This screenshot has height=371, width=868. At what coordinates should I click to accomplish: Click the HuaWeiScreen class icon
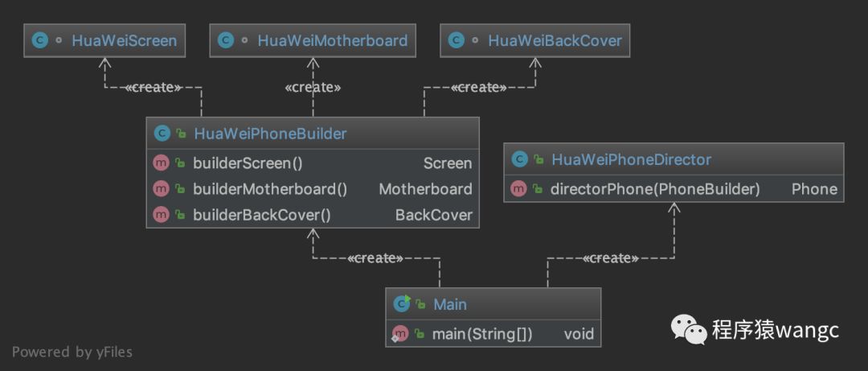pyautogui.click(x=40, y=40)
